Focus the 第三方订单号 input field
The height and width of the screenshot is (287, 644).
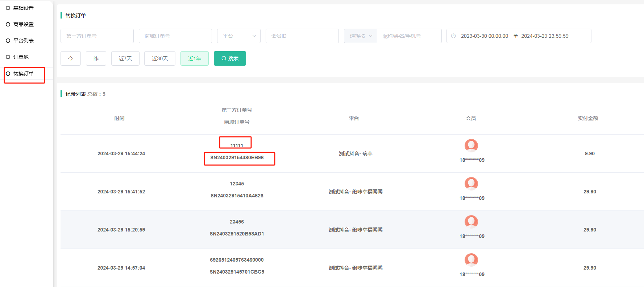[x=97, y=36]
